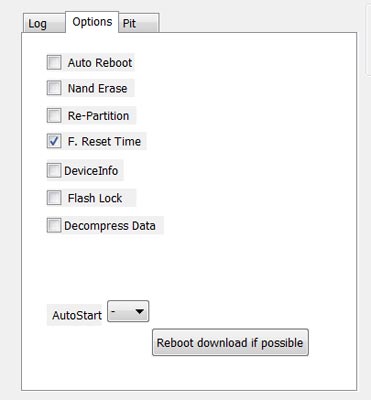Click the Decompress Data label
Image resolution: width=371 pixels, height=400 pixels.
(x=110, y=226)
